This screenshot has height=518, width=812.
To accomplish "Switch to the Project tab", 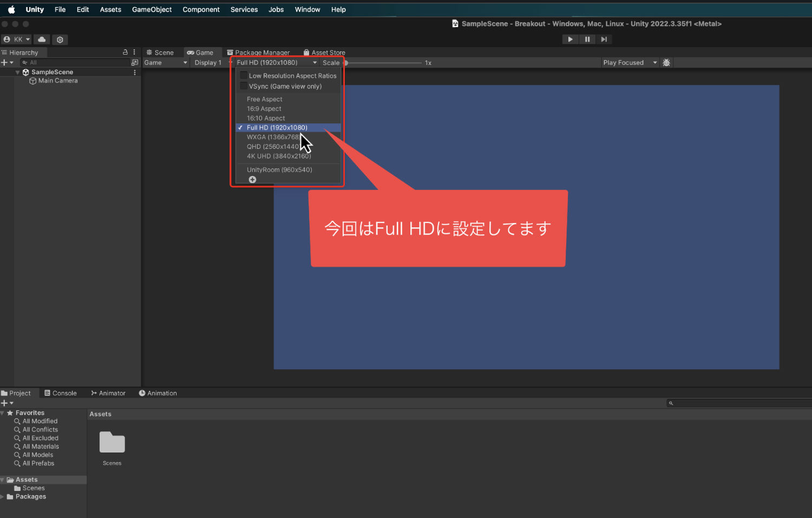I will pyautogui.click(x=16, y=394).
